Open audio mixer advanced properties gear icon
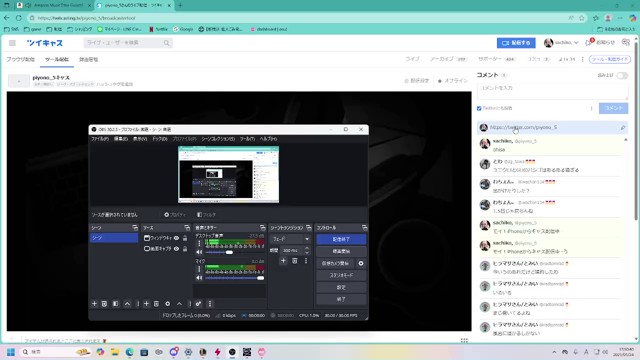The width and height of the screenshot is (640, 360). coord(198,304)
